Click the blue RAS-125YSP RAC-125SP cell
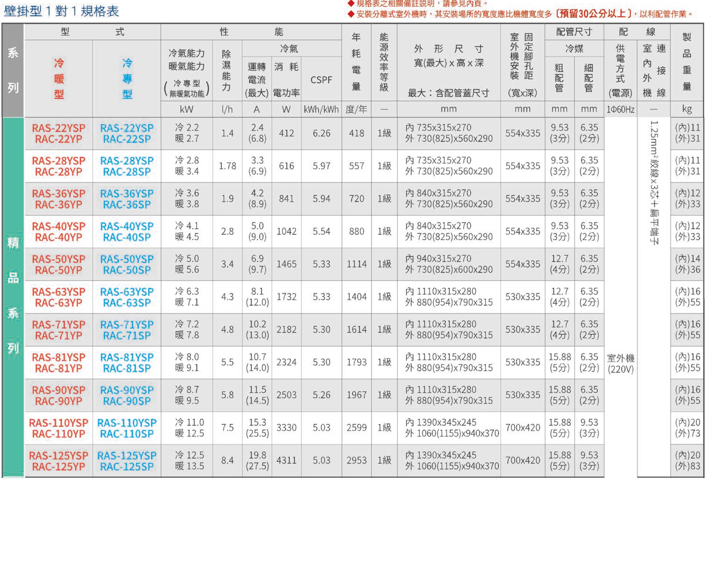 coord(127,461)
